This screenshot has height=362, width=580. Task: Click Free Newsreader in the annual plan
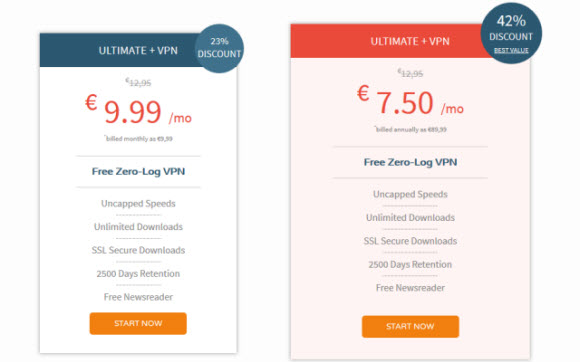410,288
